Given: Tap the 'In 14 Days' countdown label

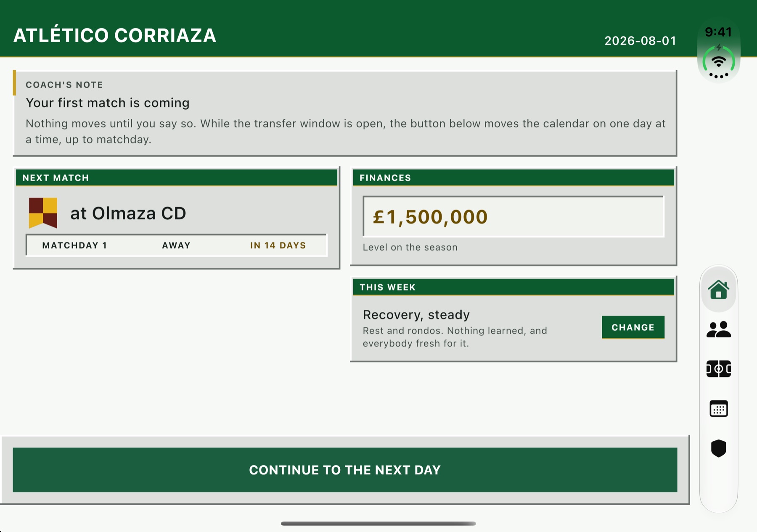Looking at the screenshot, I should click(278, 245).
